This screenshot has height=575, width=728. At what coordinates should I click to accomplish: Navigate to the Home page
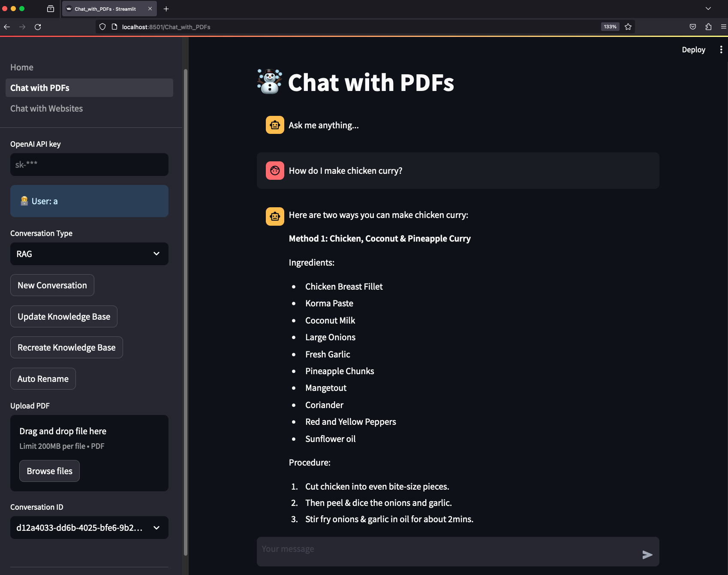point(22,67)
